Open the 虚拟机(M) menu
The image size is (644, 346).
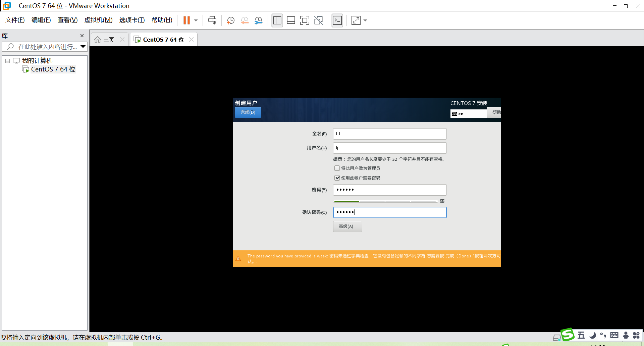tap(98, 20)
